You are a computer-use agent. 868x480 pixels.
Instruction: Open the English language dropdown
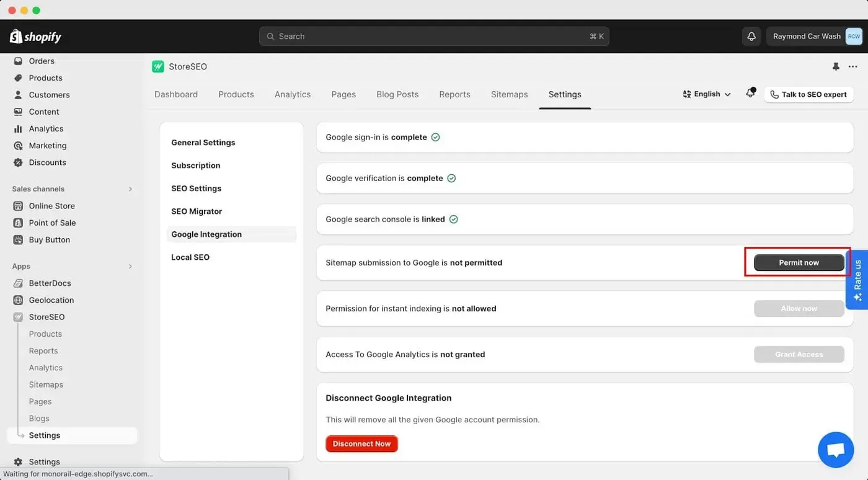(707, 94)
